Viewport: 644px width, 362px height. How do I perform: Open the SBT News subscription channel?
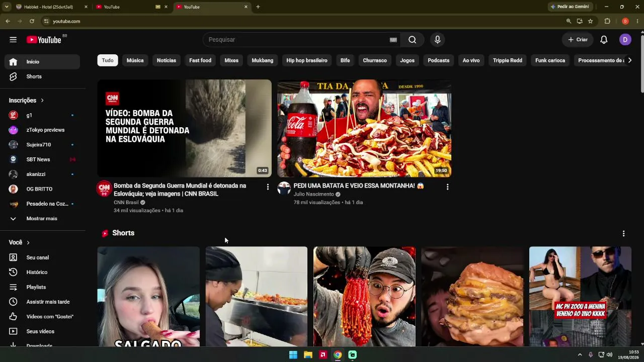(42, 159)
